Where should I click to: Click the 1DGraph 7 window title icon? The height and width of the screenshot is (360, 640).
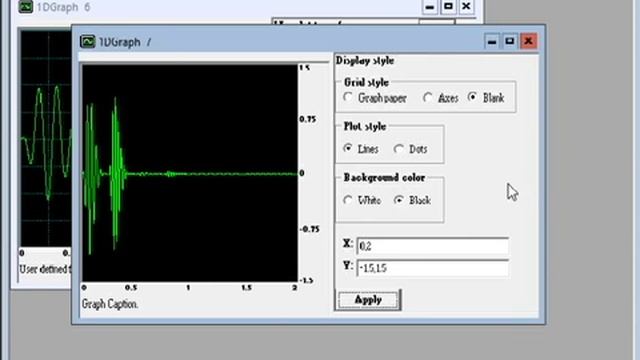click(87, 42)
